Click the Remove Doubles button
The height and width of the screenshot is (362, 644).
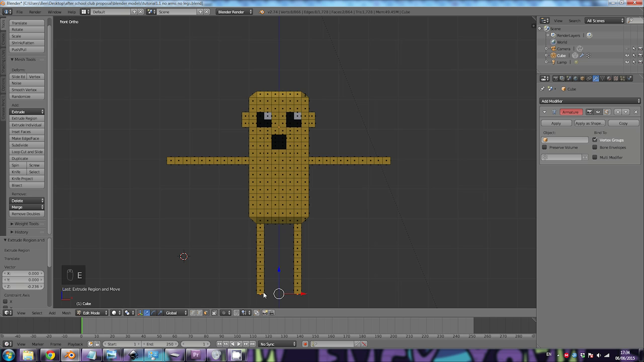pyautogui.click(x=27, y=214)
